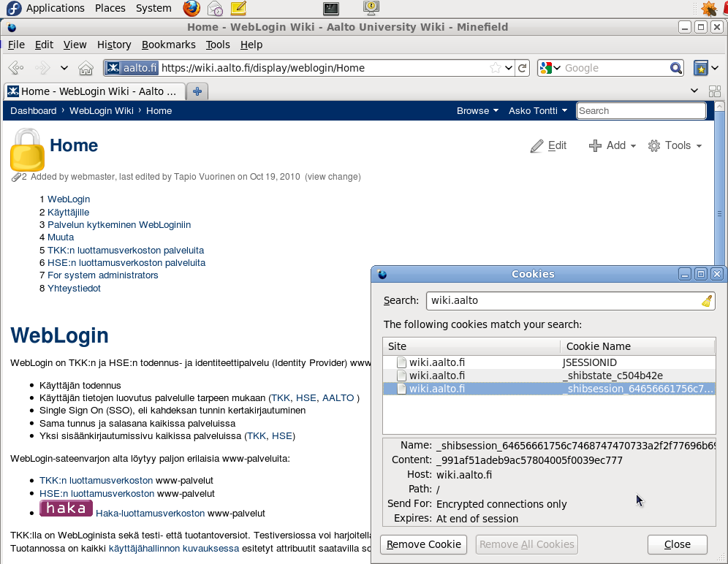Click the yellow padlock page icon
This screenshot has width=728, height=564.
pos(27,150)
